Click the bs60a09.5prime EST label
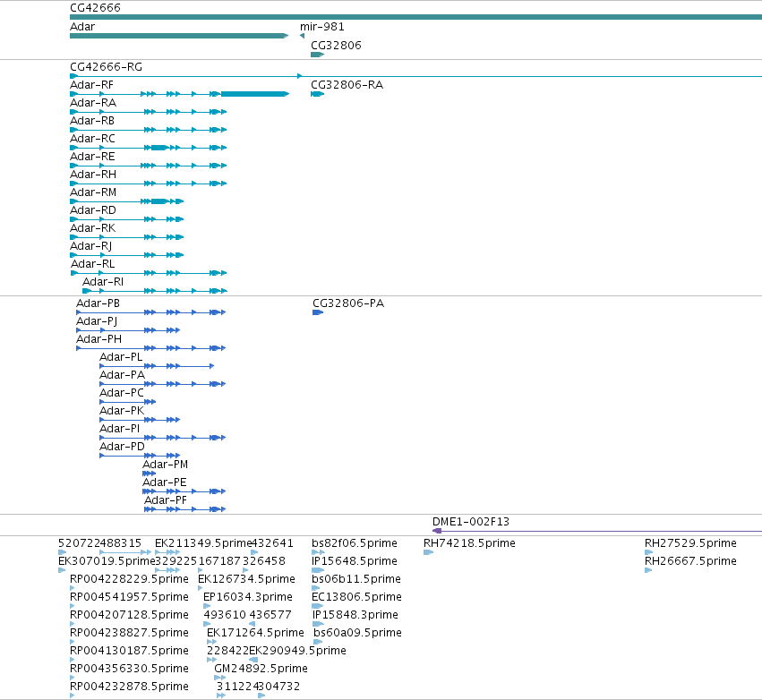 point(357,633)
